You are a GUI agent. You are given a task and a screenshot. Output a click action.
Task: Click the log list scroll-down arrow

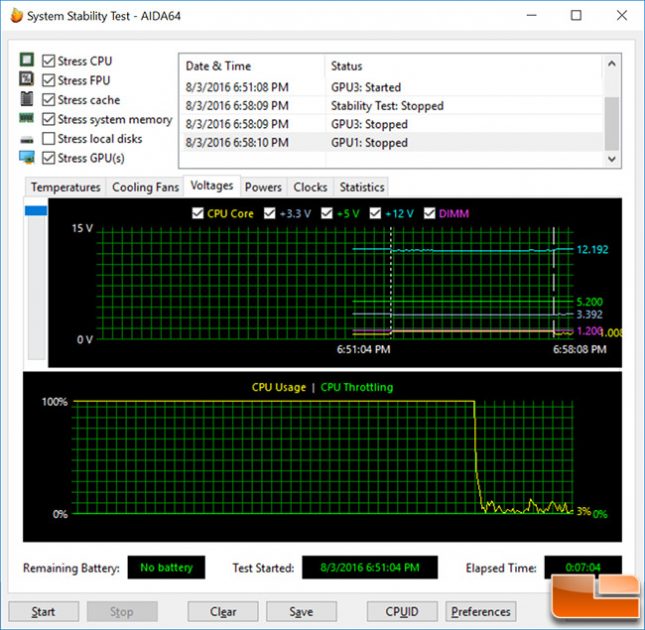(x=612, y=159)
